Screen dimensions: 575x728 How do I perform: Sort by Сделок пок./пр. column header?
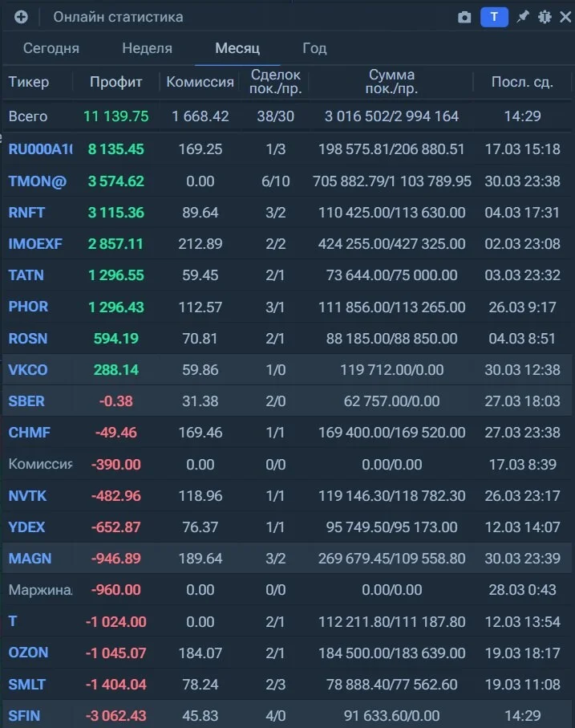click(275, 82)
